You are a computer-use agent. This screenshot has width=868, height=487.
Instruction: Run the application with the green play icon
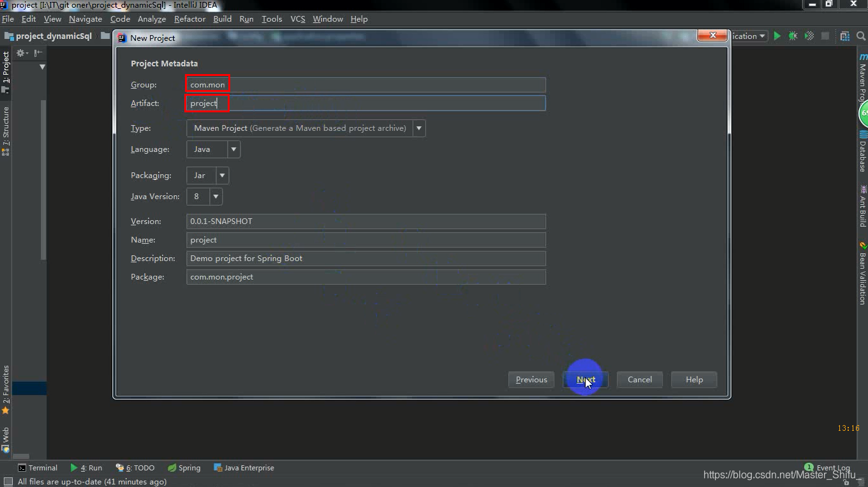point(777,36)
